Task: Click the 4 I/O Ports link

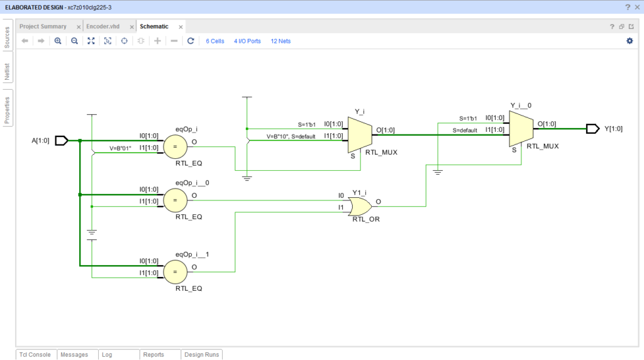Action: coord(247,41)
